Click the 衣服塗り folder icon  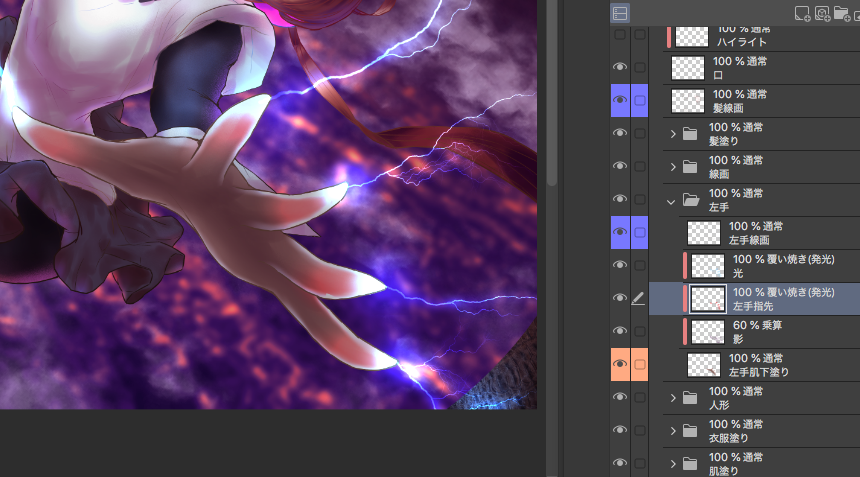pyautogui.click(x=690, y=430)
